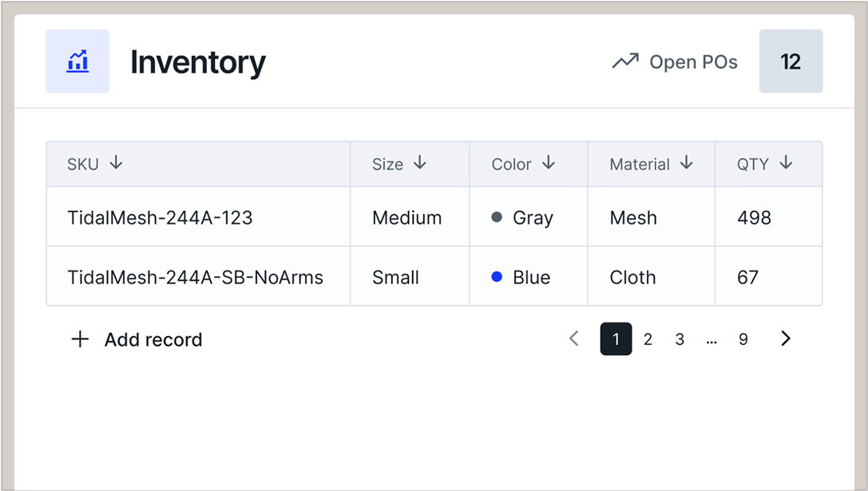Select the TidalMesh-244A-123 SKU cell
Viewport: 868px width, 491px height.
click(x=160, y=217)
